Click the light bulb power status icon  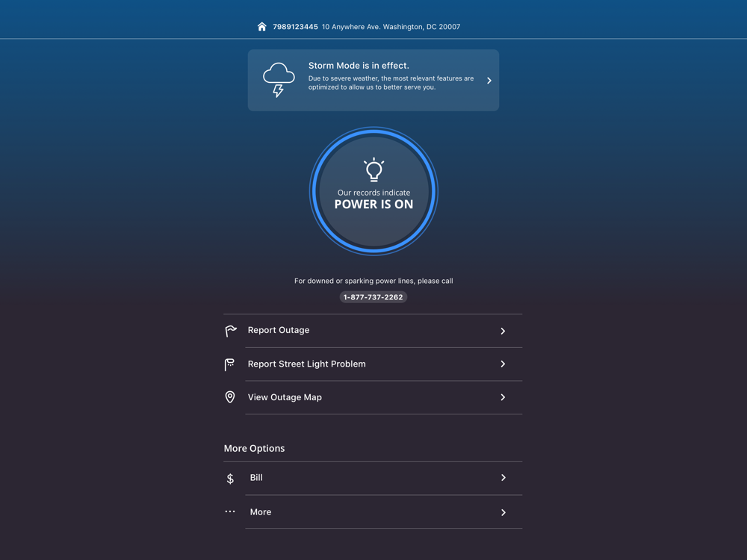coord(374,169)
